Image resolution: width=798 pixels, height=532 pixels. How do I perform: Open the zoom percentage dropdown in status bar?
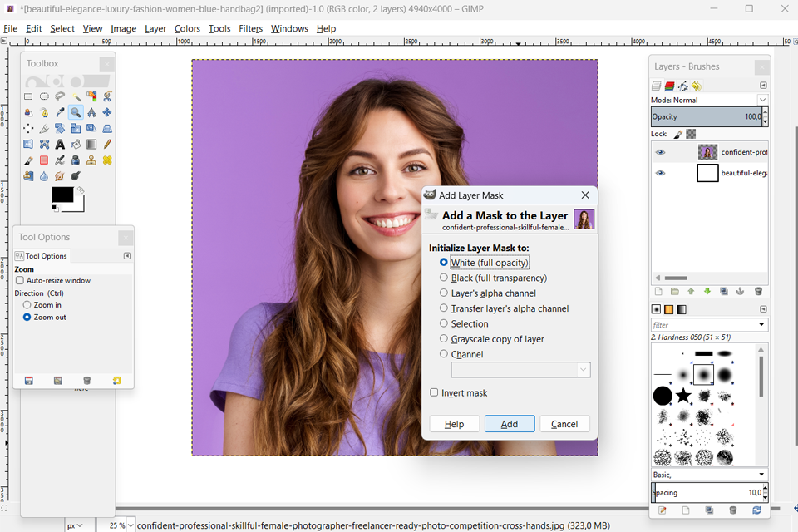(131, 525)
